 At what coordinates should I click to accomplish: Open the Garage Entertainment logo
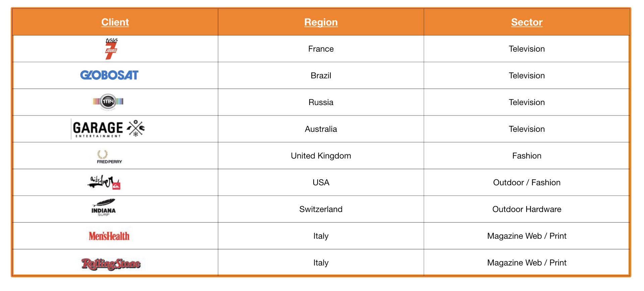click(108, 129)
